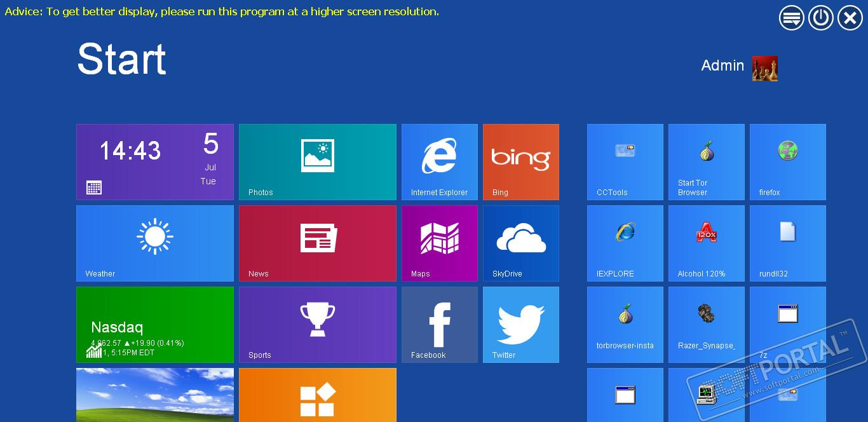Open the desktop wallpaper tile

(155, 395)
